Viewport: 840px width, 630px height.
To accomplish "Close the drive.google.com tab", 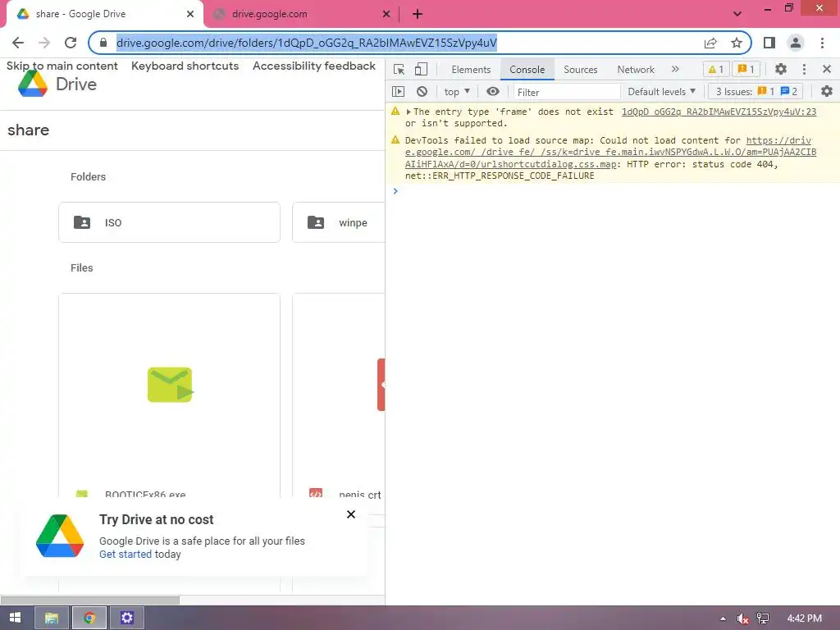I will [386, 14].
